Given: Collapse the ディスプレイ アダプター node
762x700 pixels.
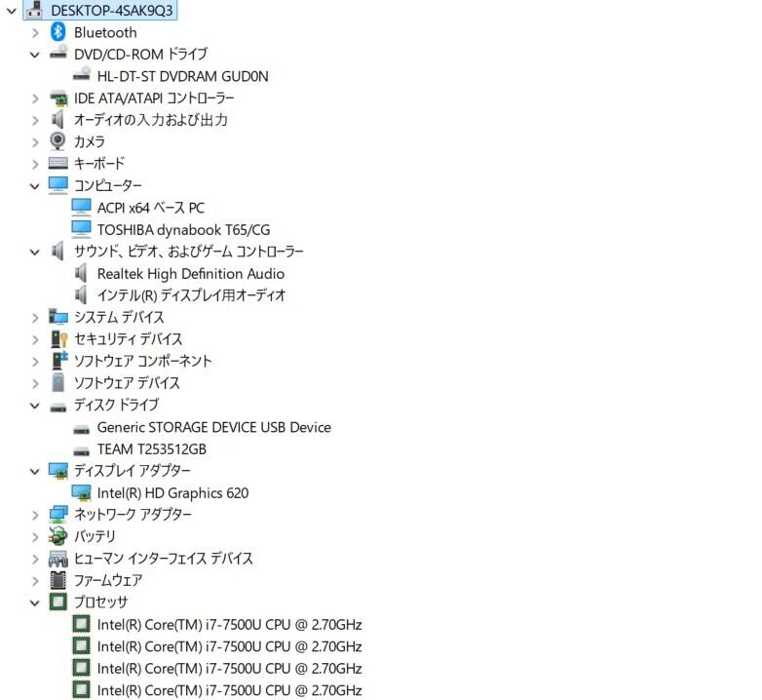Looking at the screenshot, I should 35,471.
